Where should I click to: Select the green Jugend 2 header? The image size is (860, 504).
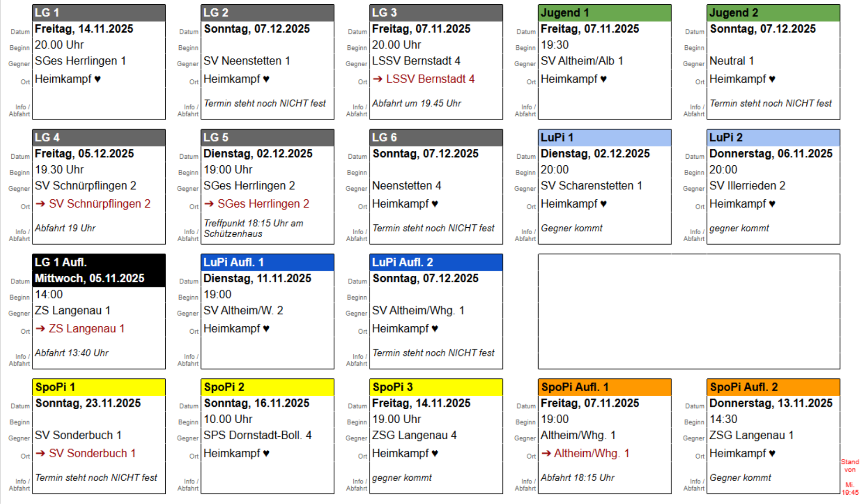click(x=773, y=13)
